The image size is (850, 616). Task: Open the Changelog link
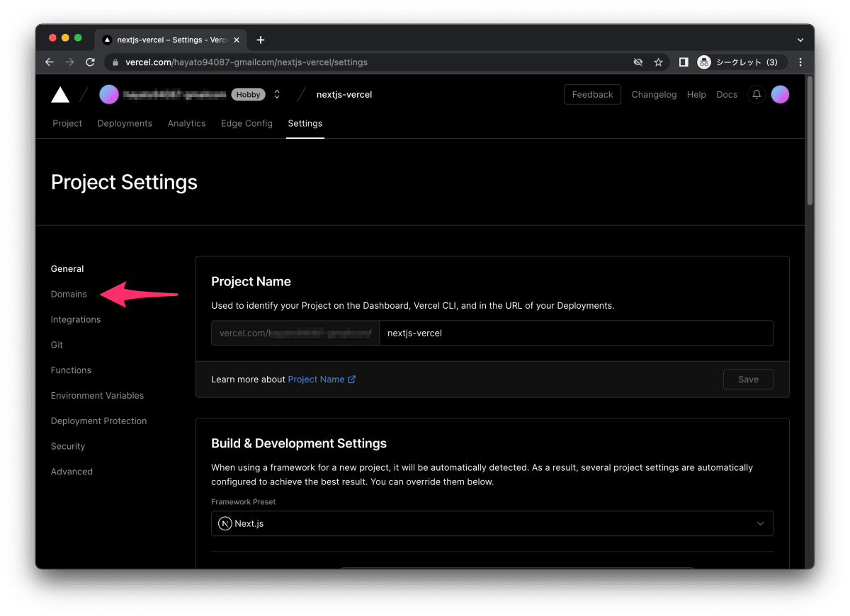pos(654,94)
